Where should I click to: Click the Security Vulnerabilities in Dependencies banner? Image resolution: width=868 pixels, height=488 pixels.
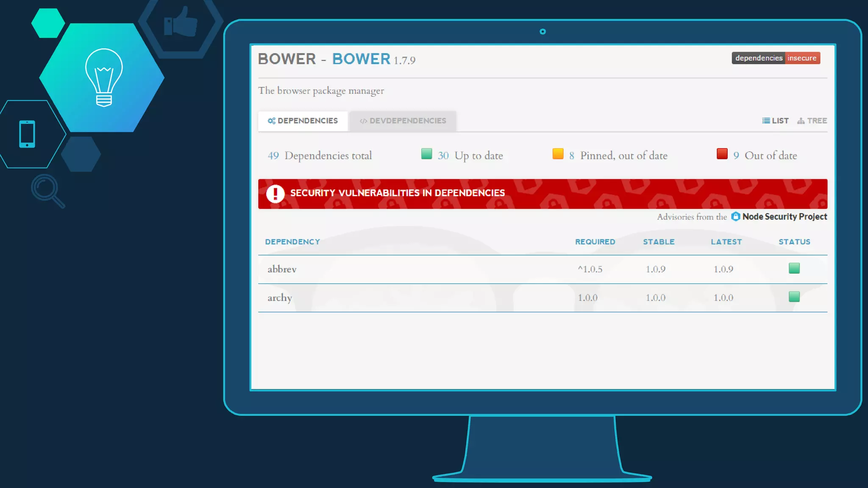(x=542, y=194)
